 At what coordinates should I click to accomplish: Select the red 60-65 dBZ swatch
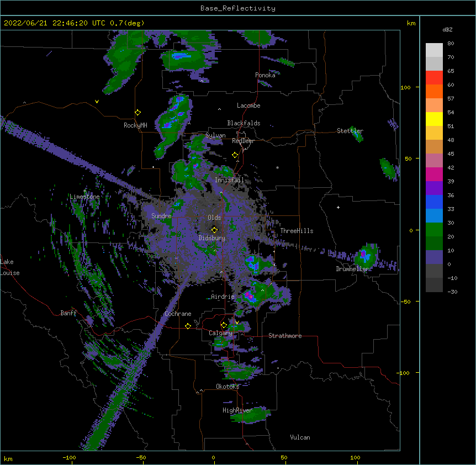pos(434,78)
